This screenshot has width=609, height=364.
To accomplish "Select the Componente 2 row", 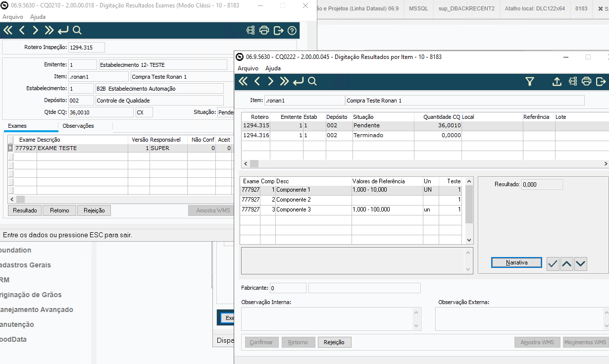I will (x=352, y=200).
